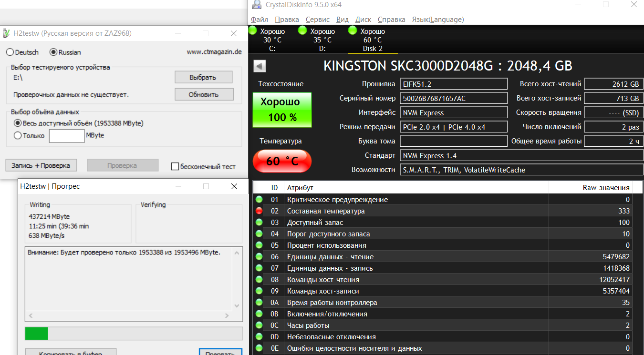This screenshot has height=355, width=644.
Task: Click the empty Буква тома field
Action: [x=454, y=141]
